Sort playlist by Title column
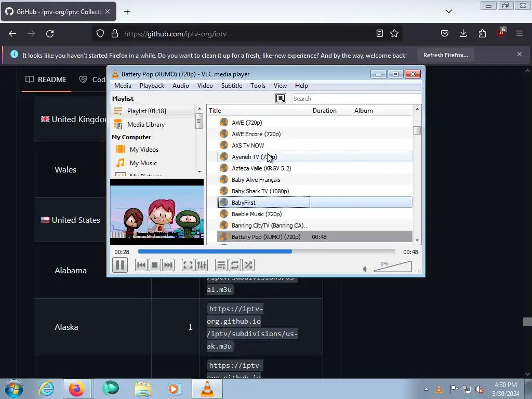The width and height of the screenshot is (532, 399). (259, 110)
